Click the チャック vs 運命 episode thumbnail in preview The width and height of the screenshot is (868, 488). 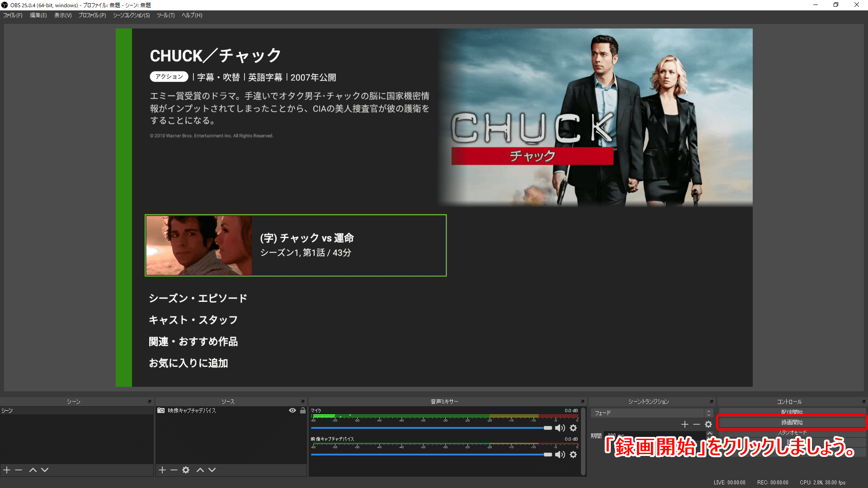[199, 245]
